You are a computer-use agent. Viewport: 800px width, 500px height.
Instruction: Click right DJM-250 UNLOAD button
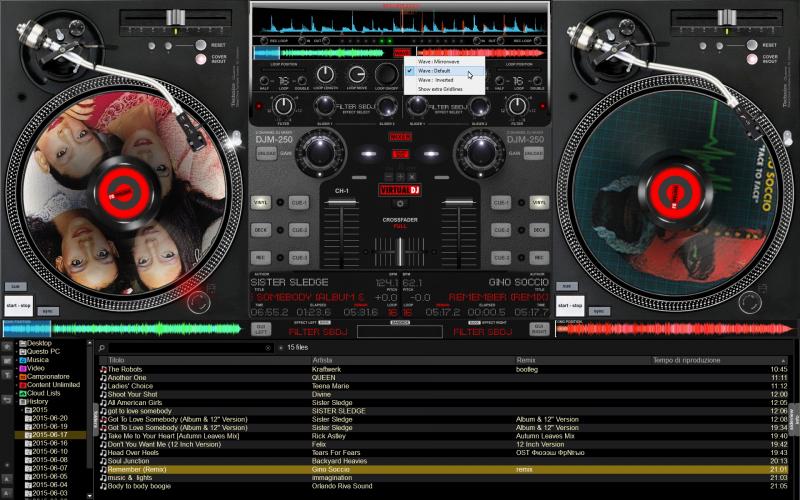pyautogui.click(x=534, y=153)
